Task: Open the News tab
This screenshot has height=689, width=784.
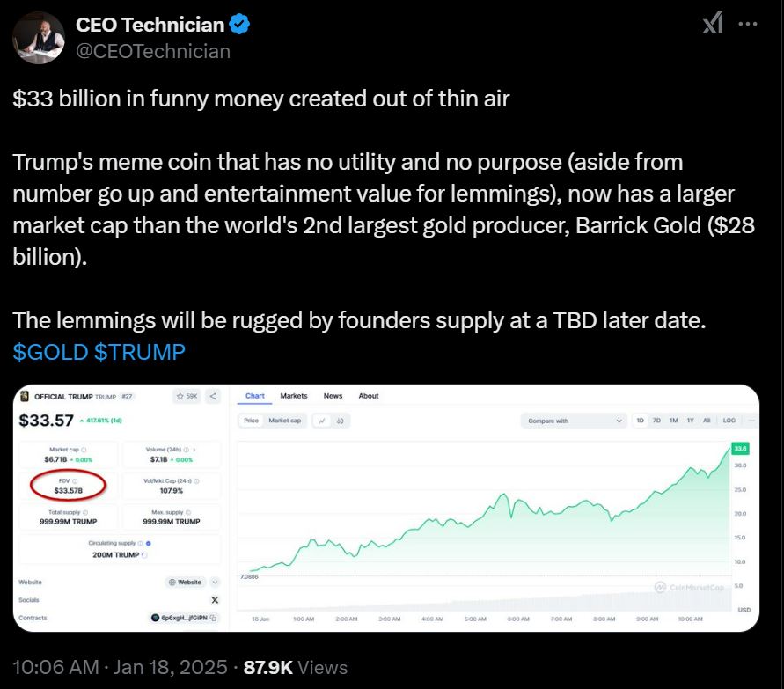Action: [x=333, y=396]
